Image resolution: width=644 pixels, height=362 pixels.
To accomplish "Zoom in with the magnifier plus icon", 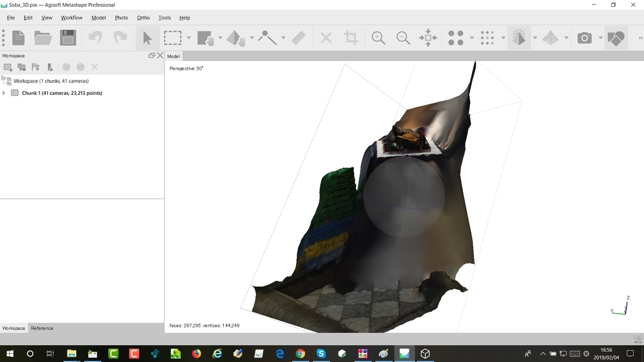I will [x=378, y=38].
